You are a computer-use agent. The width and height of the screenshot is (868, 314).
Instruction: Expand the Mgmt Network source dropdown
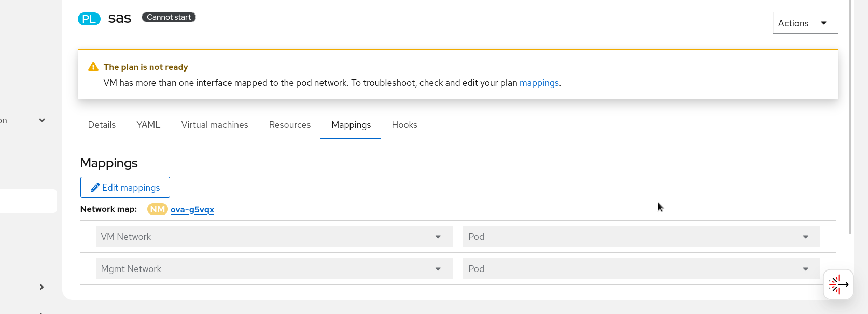(274, 269)
